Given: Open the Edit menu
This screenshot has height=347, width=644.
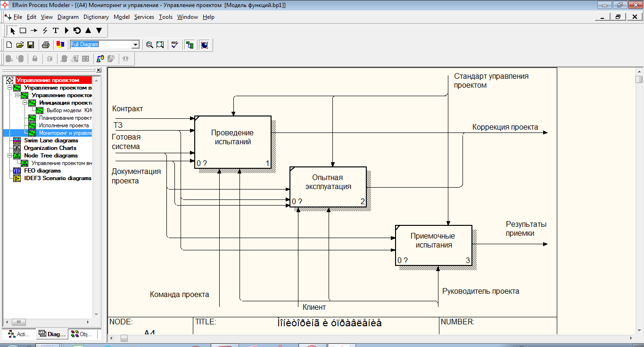Looking at the screenshot, I should 32,17.
